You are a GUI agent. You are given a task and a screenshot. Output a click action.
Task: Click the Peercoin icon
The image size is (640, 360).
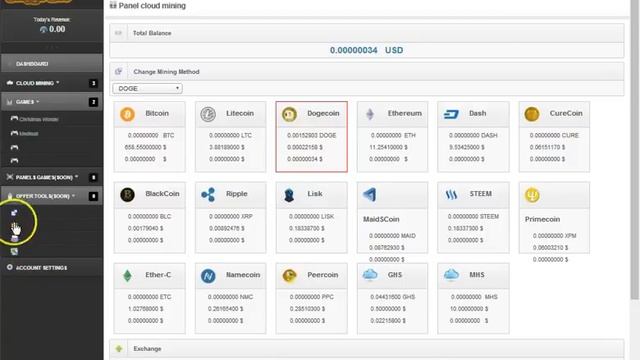pyautogui.click(x=289, y=276)
